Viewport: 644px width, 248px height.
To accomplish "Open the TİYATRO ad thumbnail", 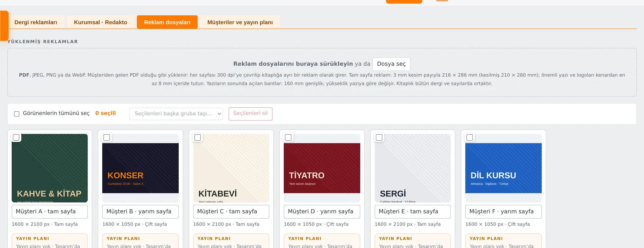I will tap(322, 168).
